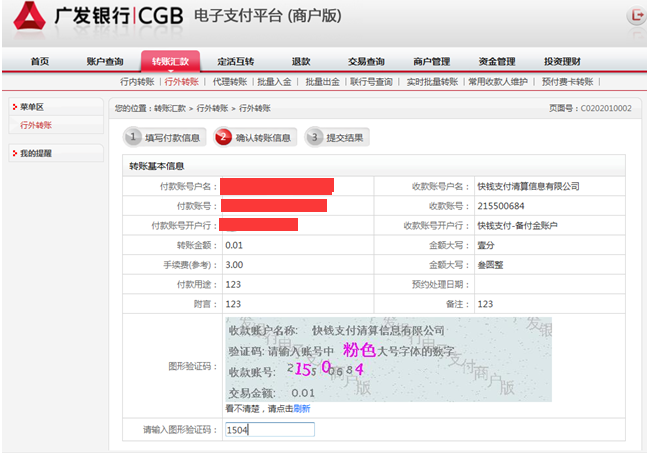Go to 行内转账 submenu

[137, 82]
